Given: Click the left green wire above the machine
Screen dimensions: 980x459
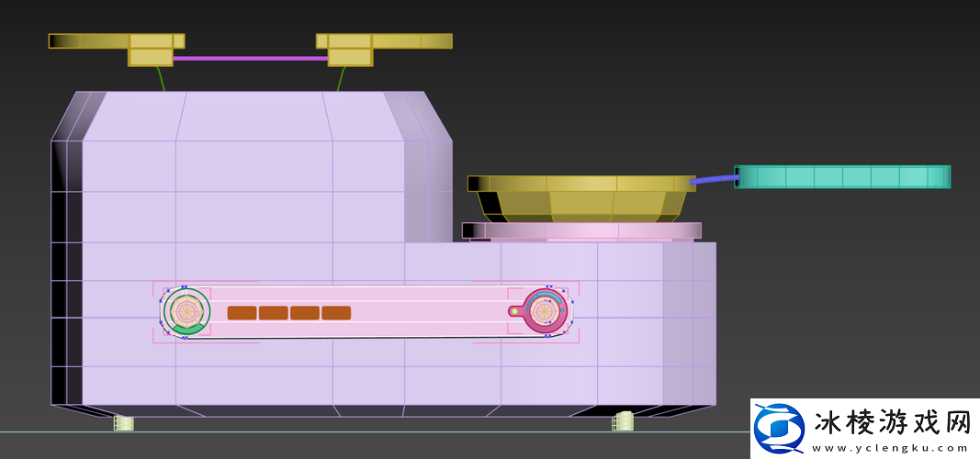Looking at the screenshot, I should click(162, 79).
